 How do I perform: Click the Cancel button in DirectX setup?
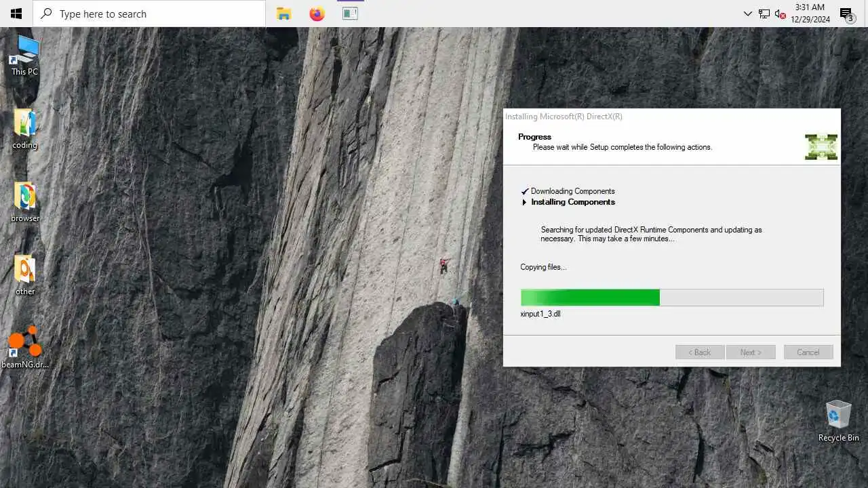click(x=808, y=352)
